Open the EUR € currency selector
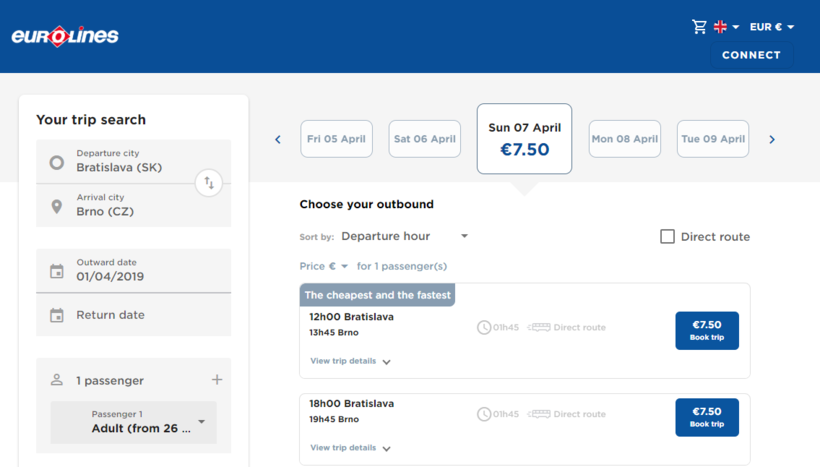 coord(772,27)
